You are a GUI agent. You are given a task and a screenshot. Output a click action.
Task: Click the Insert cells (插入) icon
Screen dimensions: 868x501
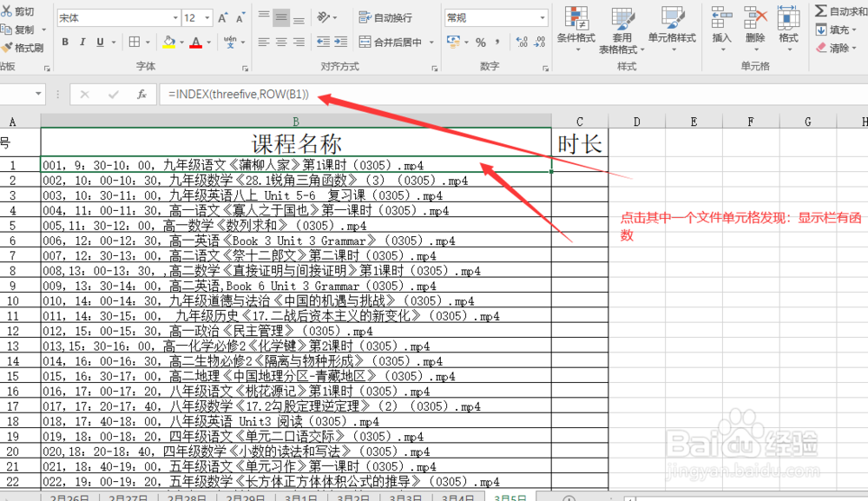(x=721, y=18)
